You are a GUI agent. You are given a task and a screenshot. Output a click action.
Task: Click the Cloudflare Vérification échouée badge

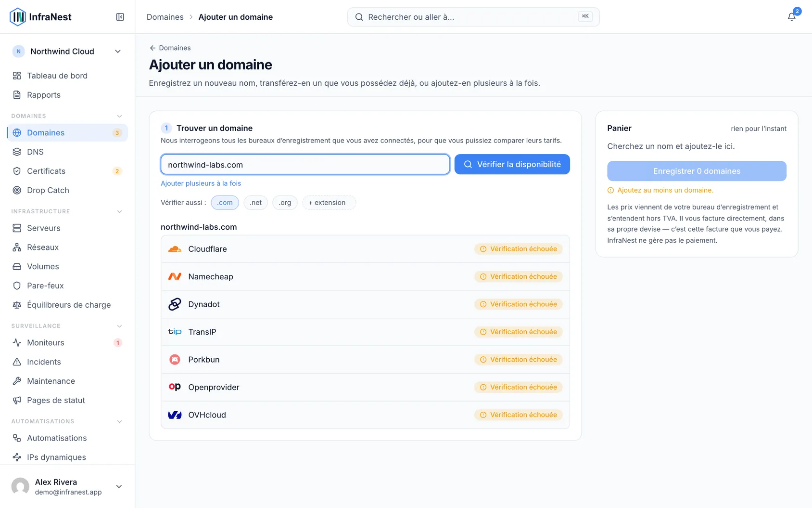(519, 249)
